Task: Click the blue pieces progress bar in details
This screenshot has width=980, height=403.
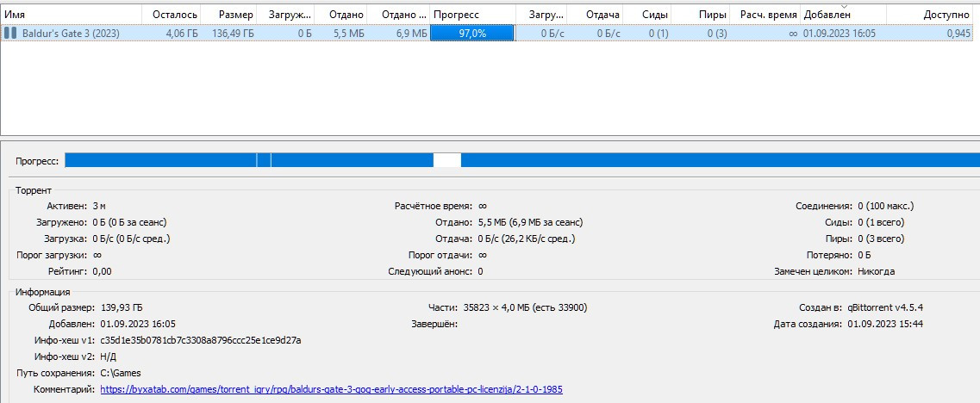Action: [690, 160]
